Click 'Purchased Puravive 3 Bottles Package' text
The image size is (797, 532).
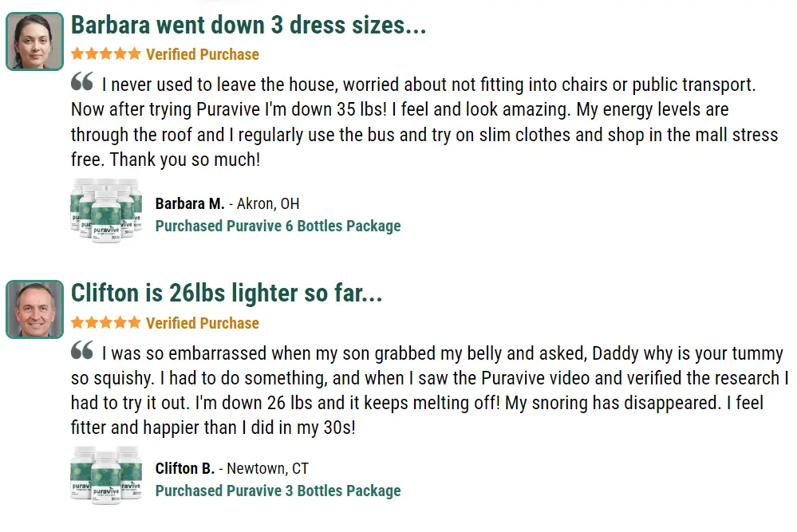click(x=278, y=491)
